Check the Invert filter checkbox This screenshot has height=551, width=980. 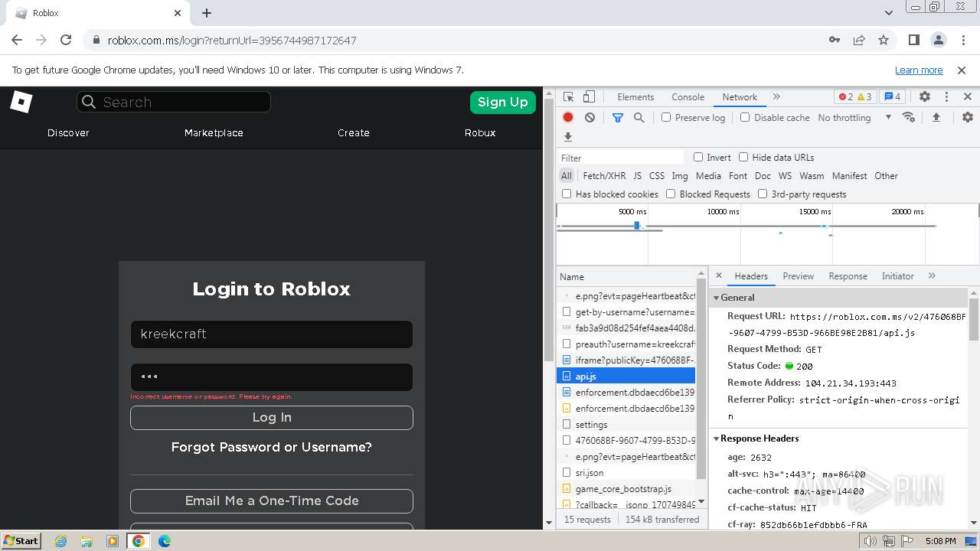point(698,157)
